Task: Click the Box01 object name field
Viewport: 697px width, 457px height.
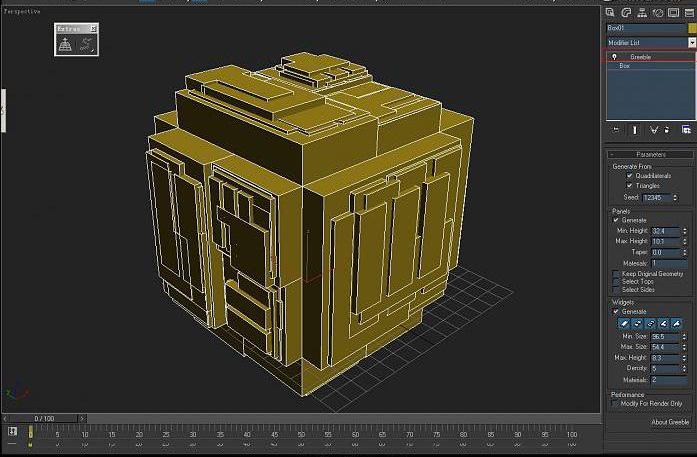Action: click(646, 28)
